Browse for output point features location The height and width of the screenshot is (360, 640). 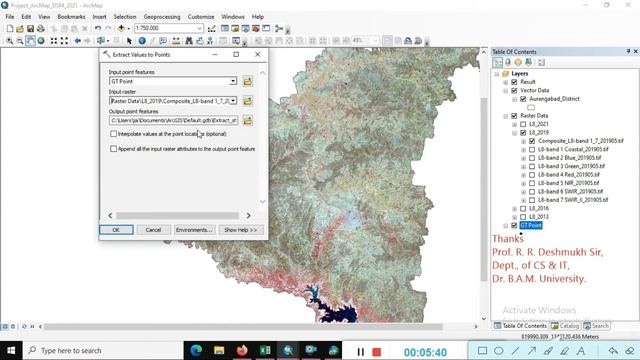pyautogui.click(x=247, y=121)
